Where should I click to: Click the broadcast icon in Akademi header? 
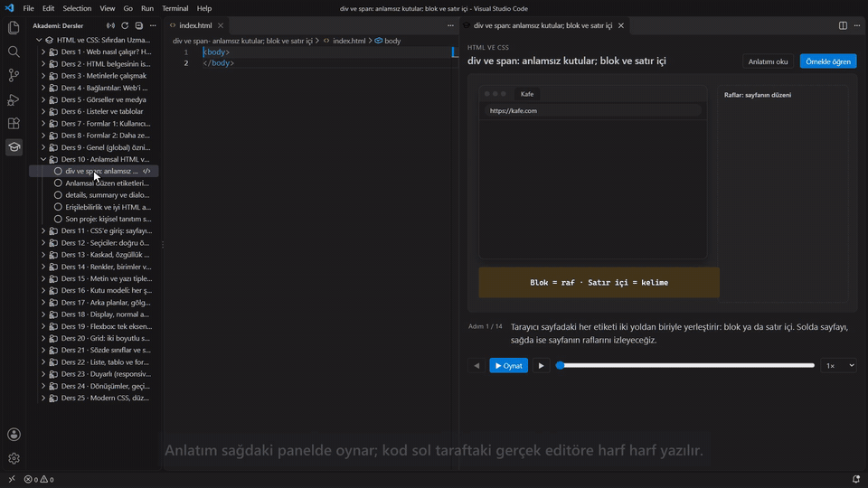110,26
